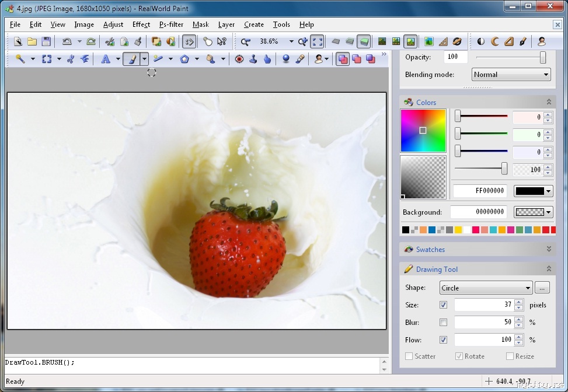Expand the Swatches panel
568x392 pixels.
coord(548,249)
